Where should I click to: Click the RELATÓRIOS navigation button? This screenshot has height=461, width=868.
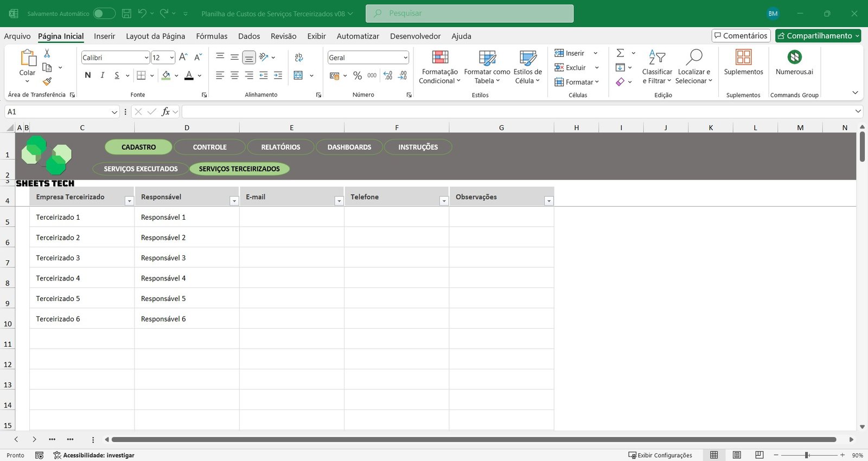click(280, 147)
